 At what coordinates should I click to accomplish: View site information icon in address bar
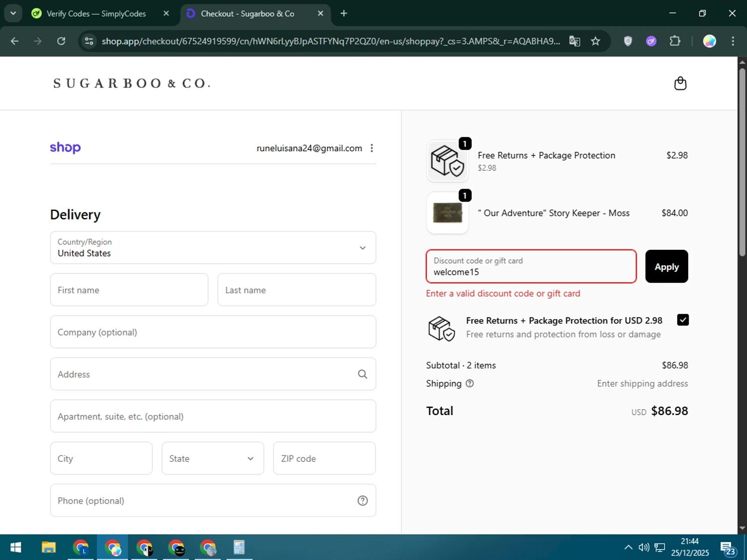point(89,41)
